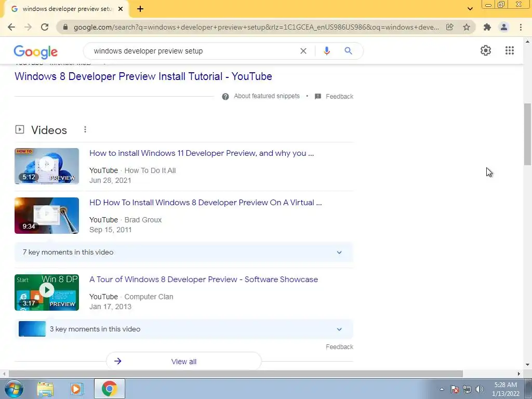The image size is (532, 399).
Task: Open the Videos section three-dot options
Action: (85, 129)
